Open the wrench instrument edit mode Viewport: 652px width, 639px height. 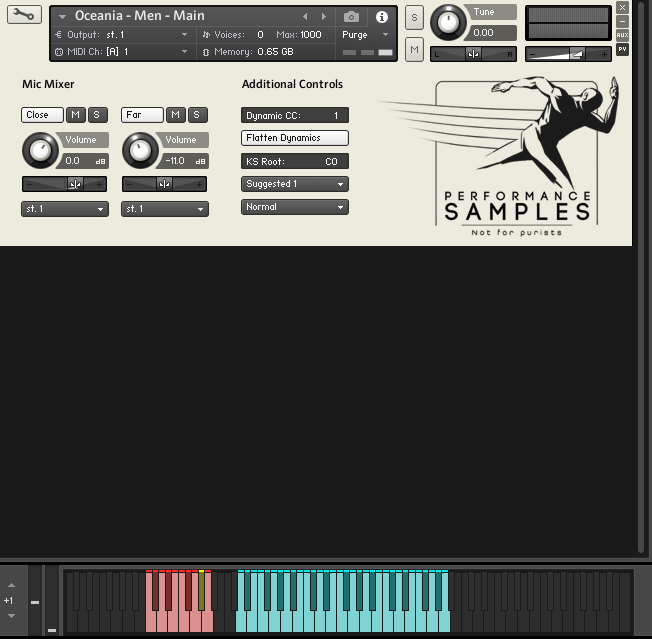(x=24, y=15)
